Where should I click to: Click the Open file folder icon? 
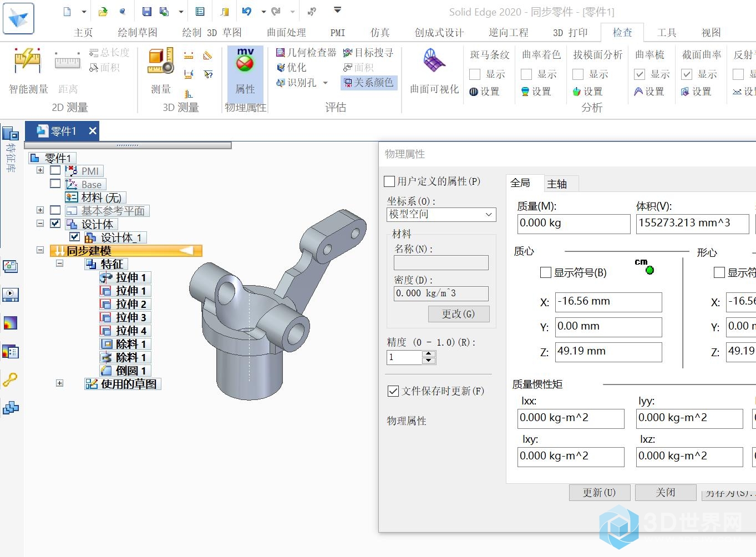(x=103, y=11)
